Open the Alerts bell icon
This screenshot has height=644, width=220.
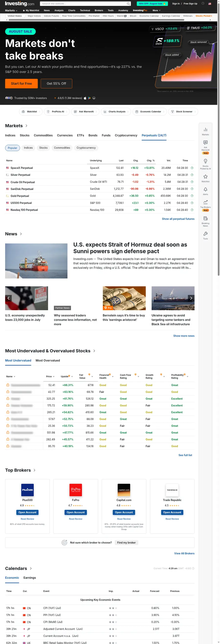[x=206, y=189]
